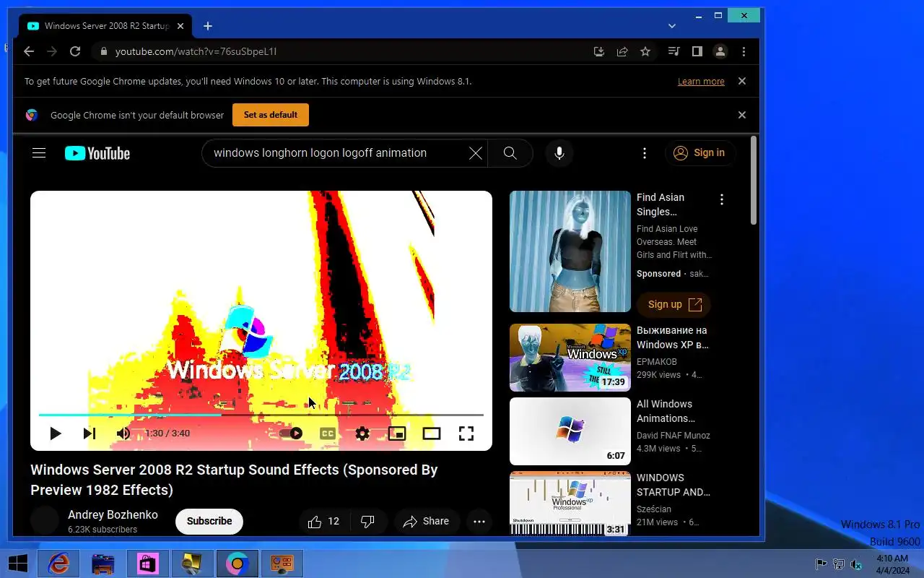Dismiss the default browser infobar
This screenshot has width=924, height=578.
[742, 115]
